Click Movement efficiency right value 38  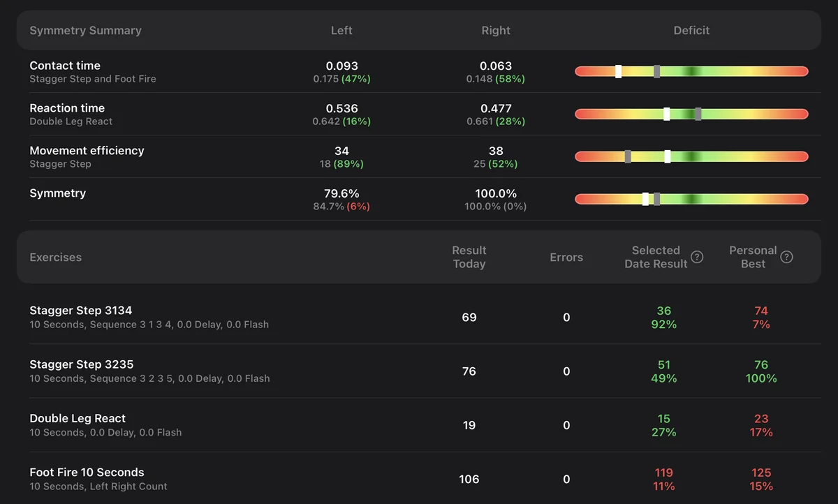(x=496, y=151)
